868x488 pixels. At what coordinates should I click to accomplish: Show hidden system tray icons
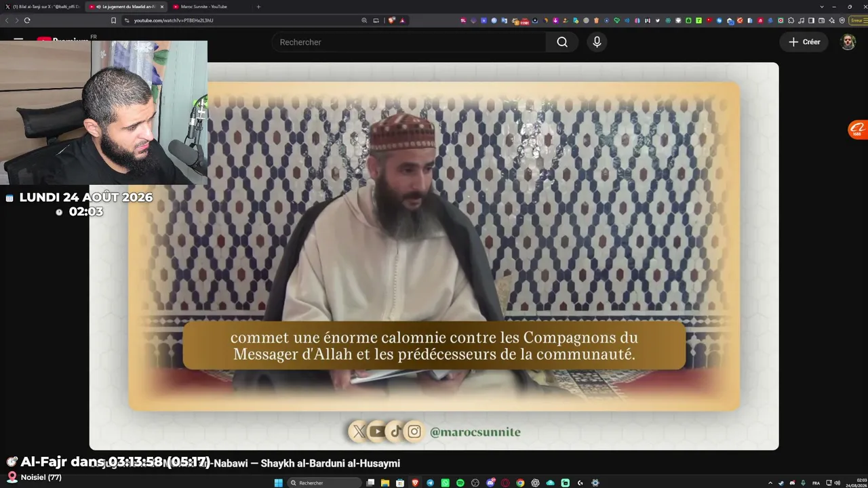770,483
